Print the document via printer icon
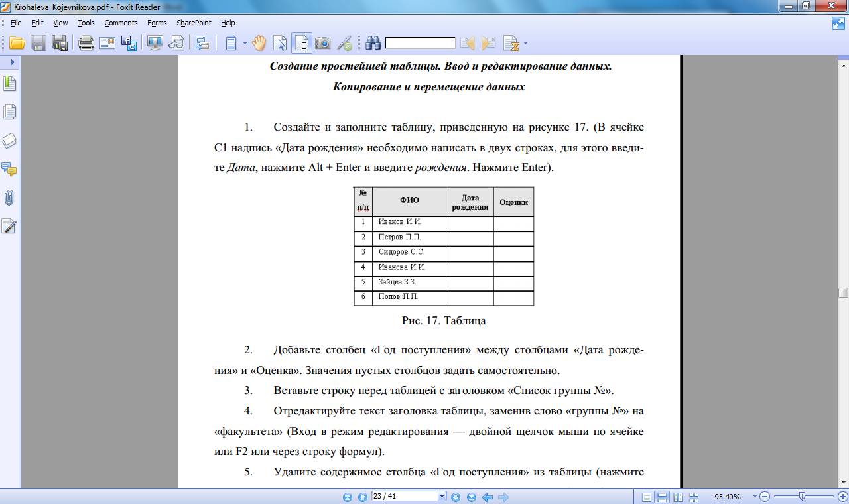The height and width of the screenshot is (504, 849). click(86, 44)
